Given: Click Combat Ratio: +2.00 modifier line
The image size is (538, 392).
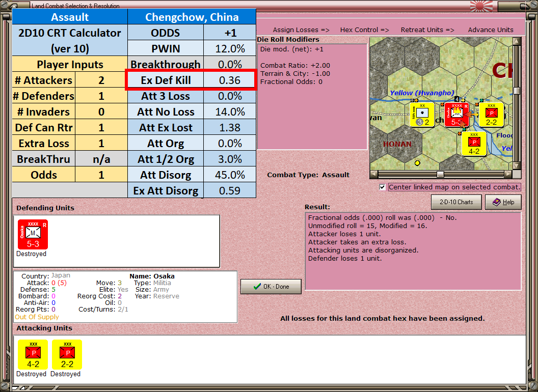Looking at the screenshot, I should point(295,65).
